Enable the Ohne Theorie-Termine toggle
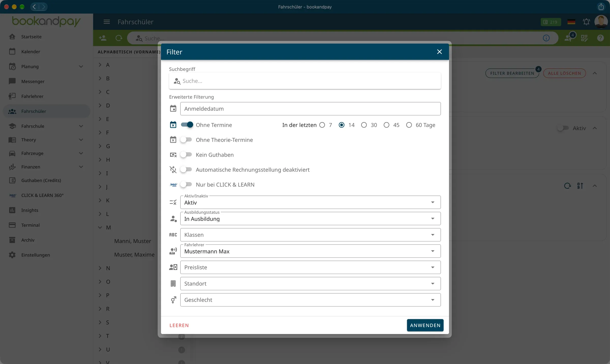This screenshot has width=610, height=364. pos(186,140)
